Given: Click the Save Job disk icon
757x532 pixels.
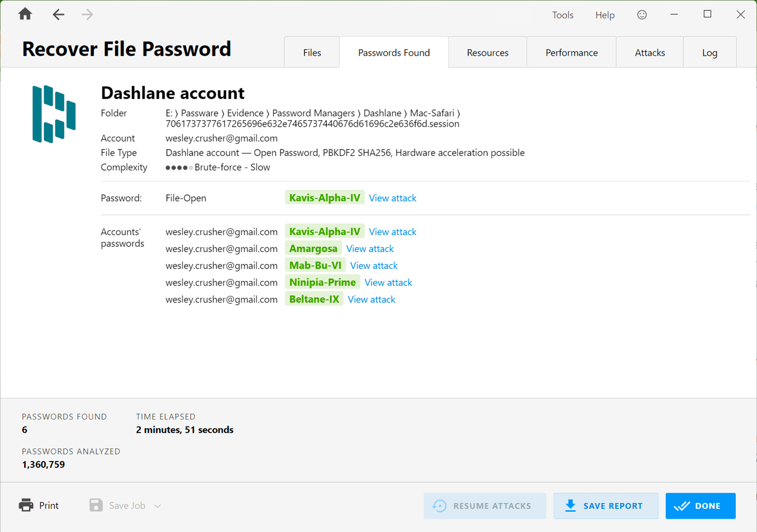Looking at the screenshot, I should [96, 505].
